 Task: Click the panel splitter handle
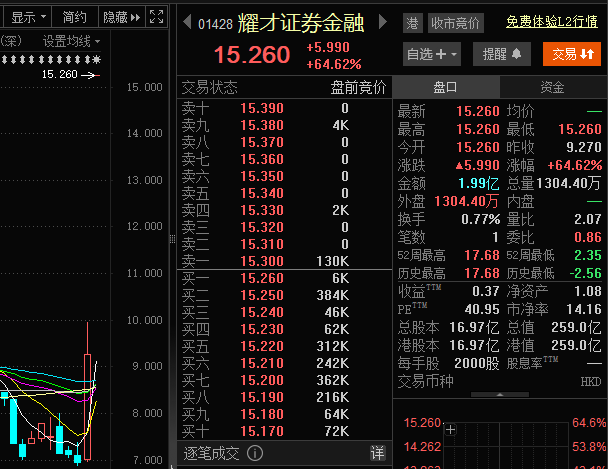pos(173,239)
